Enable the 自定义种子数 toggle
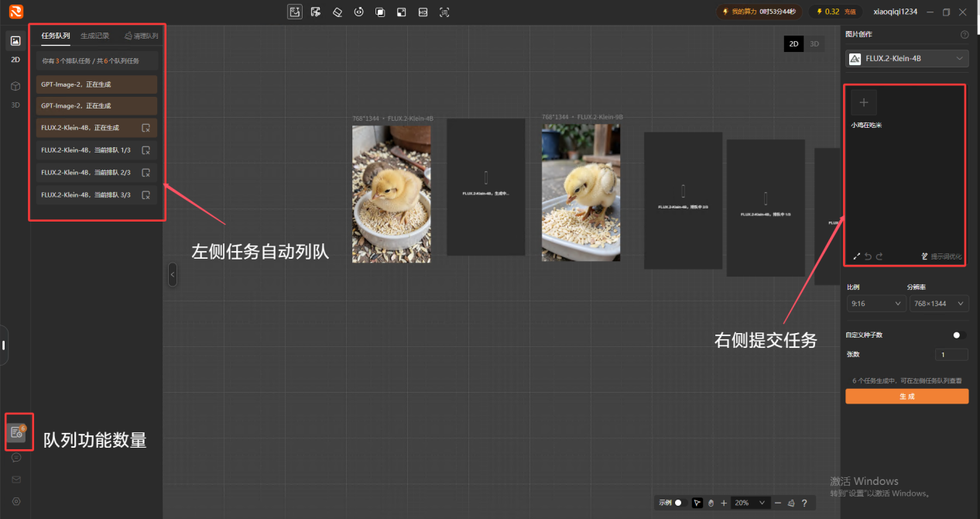980x519 pixels. pyautogui.click(x=959, y=335)
